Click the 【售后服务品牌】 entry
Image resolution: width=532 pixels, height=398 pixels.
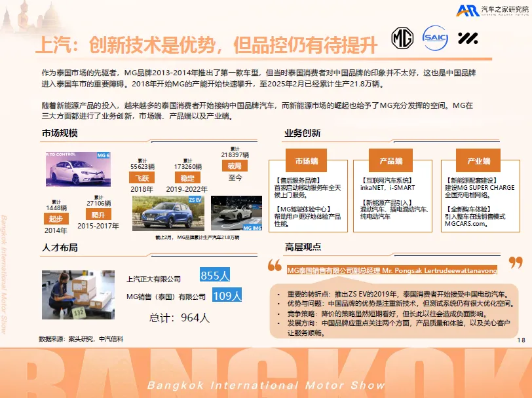pyautogui.click(x=297, y=181)
